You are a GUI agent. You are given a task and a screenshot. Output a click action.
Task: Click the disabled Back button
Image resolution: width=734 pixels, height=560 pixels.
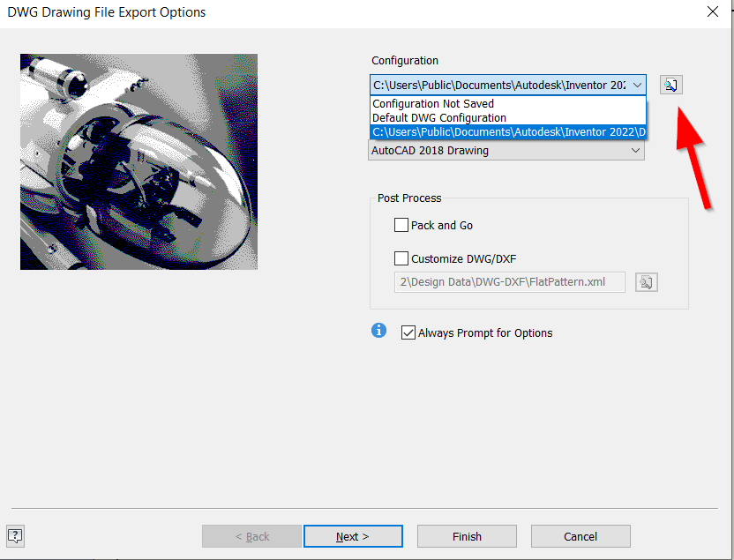pyautogui.click(x=251, y=536)
